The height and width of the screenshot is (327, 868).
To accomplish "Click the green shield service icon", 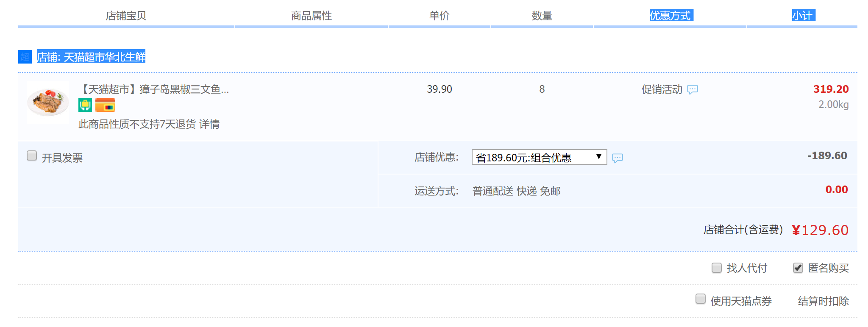I will point(85,105).
